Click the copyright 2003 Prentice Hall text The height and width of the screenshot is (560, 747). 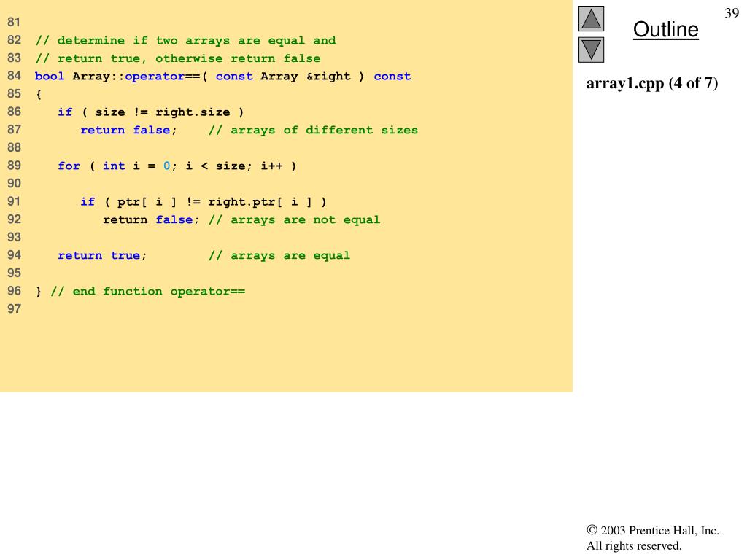[x=653, y=530]
